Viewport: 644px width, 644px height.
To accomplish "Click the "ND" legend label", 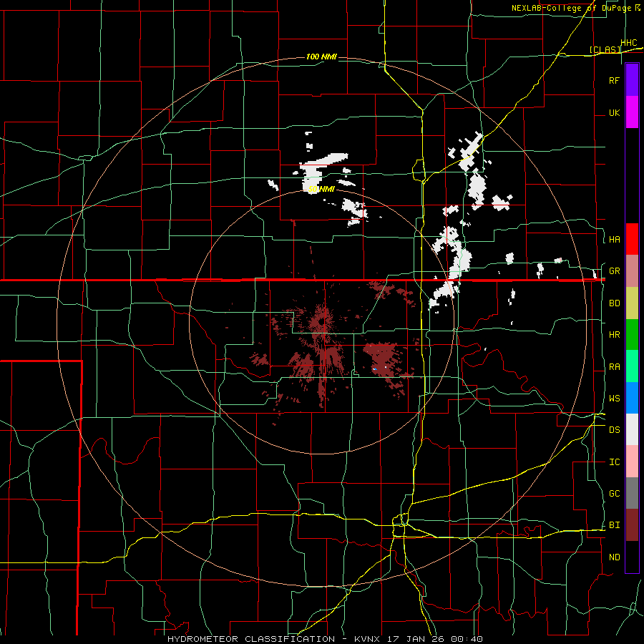I will click(x=614, y=557).
